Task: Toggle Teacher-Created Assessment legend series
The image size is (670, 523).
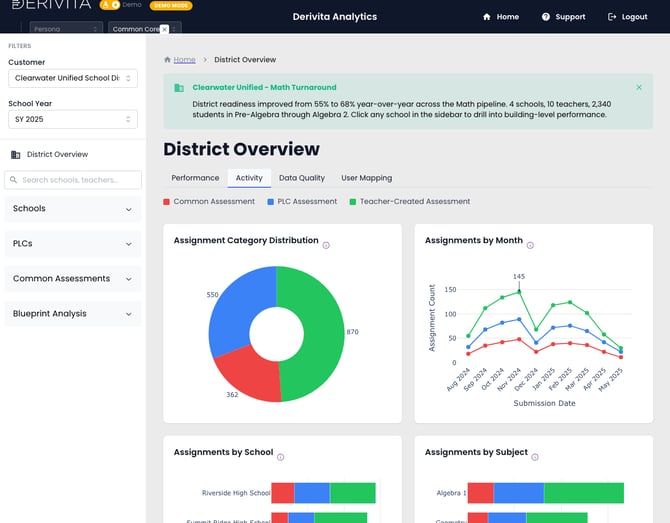Action: (x=410, y=202)
